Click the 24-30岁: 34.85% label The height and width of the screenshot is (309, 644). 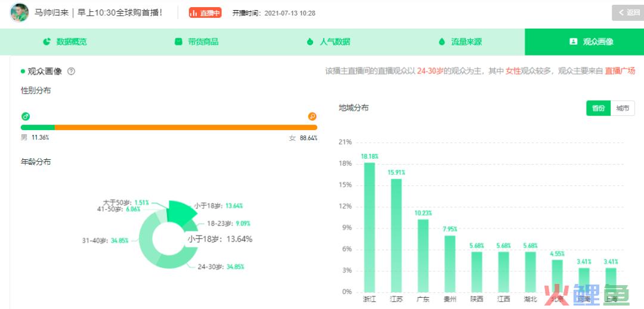point(221,267)
